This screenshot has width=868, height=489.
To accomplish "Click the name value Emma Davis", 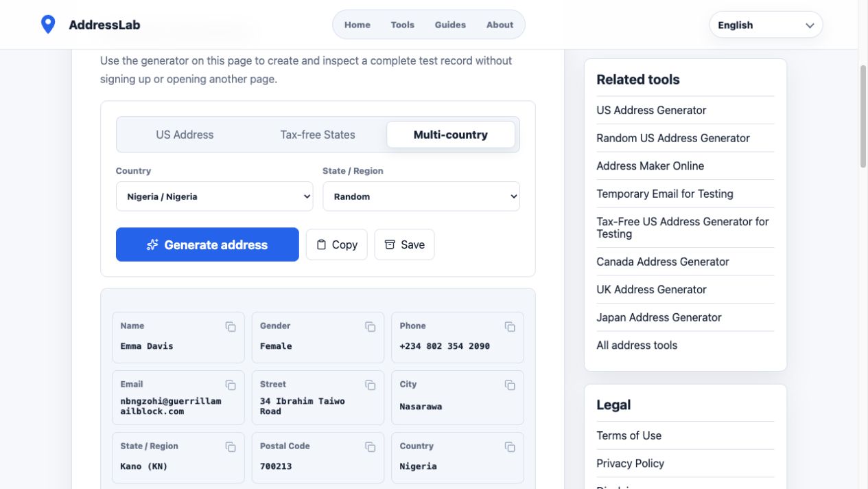I will tap(147, 346).
